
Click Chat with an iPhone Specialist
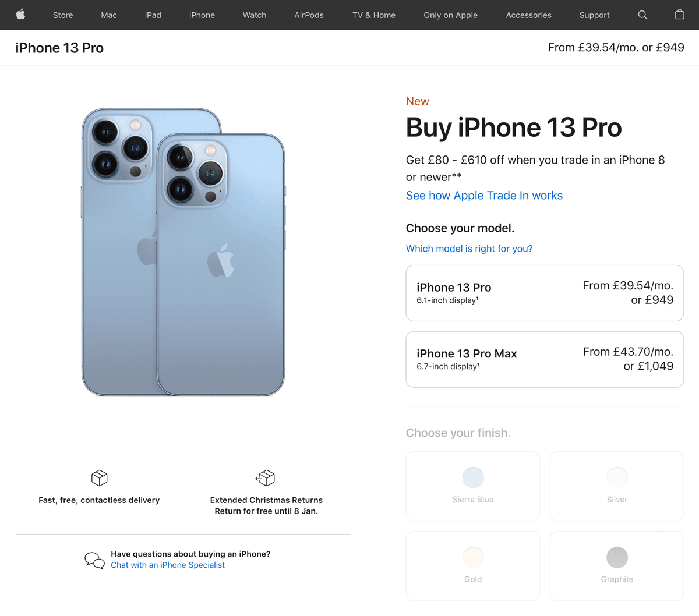pyautogui.click(x=168, y=565)
